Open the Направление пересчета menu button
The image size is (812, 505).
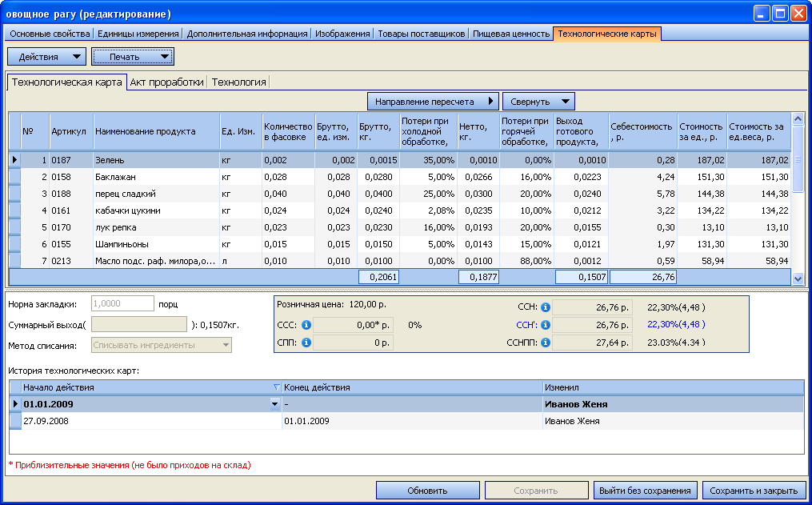point(433,102)
